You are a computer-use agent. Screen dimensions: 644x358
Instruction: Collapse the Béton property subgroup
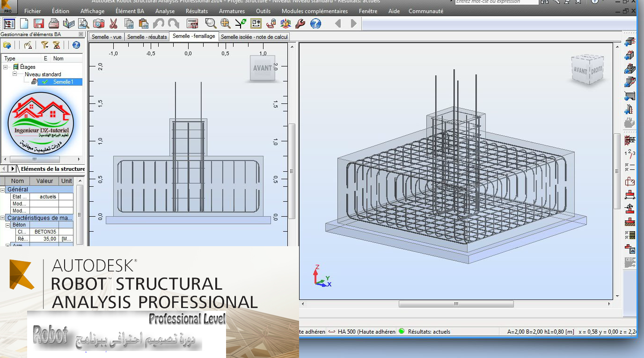[x=8, y=225]
